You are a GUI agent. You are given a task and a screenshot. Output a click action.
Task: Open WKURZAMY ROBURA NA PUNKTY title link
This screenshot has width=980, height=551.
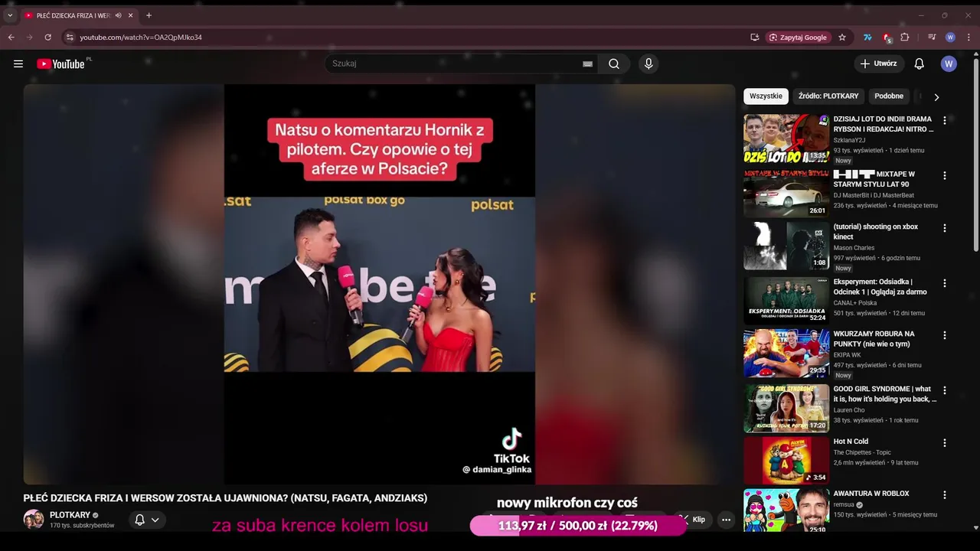pos(874,338)
